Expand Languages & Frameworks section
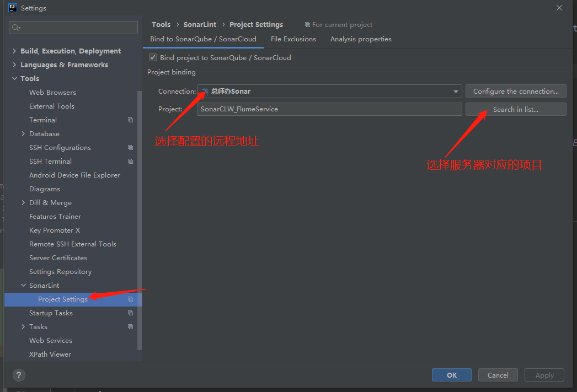577x392 pixels. (x=14, y=65)
